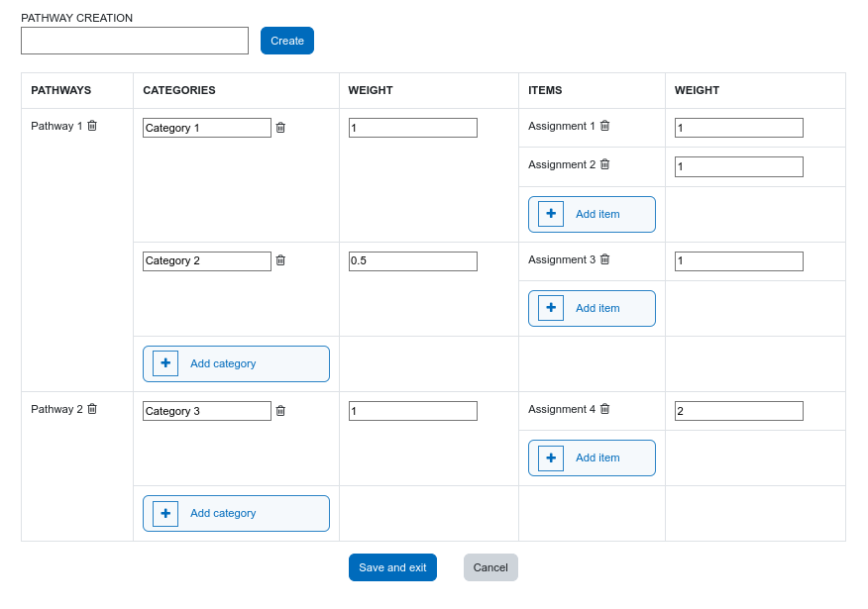Viewport: 868px width, 609px height.
Task: Remove Category 1 with trash icon
Action: coord(280,127)
